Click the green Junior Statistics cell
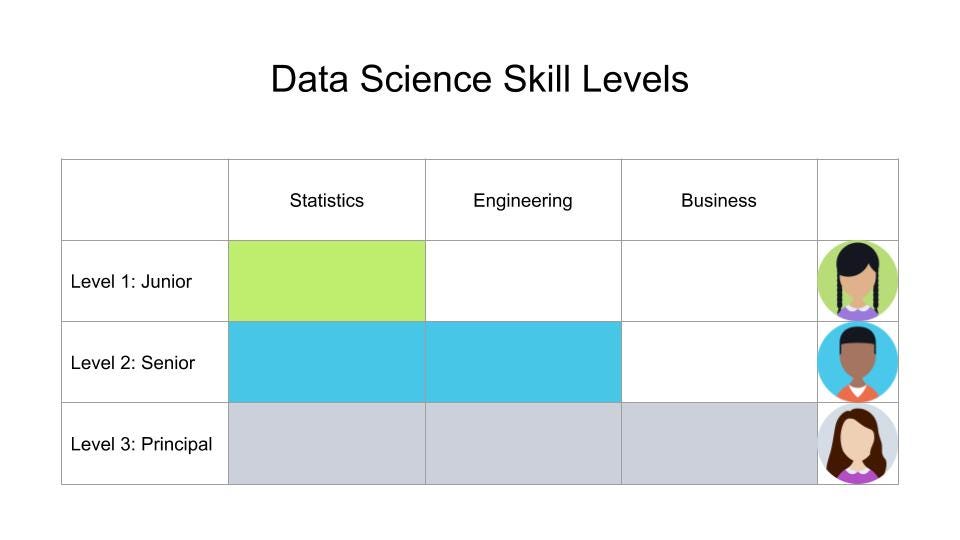 point(327,281)
